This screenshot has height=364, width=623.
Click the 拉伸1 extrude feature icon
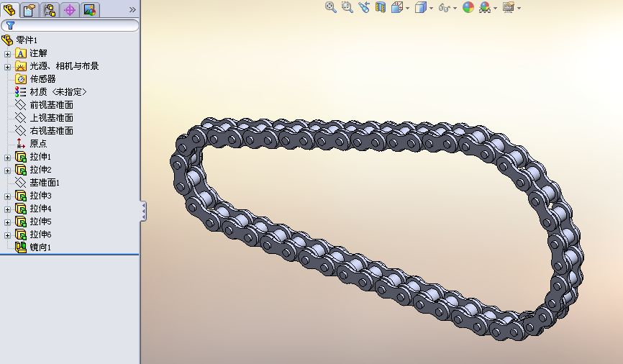click(21, 157)
